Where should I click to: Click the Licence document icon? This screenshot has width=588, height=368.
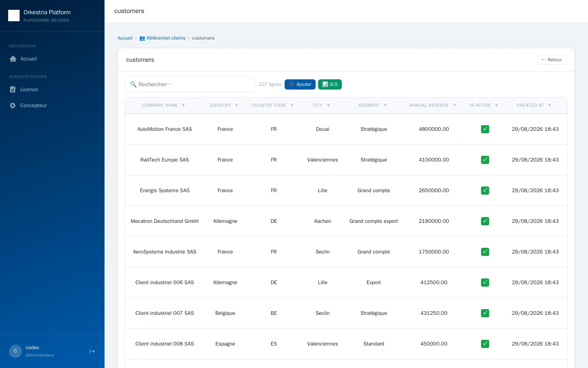(x=13, y=90)
